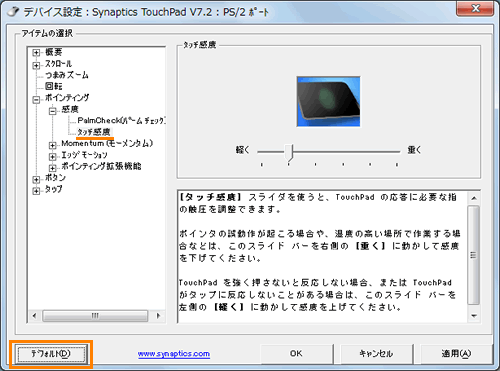The height and width of the screenshot is (371, 500).
Task: Click the 適用(A) button
Action: 456,354
